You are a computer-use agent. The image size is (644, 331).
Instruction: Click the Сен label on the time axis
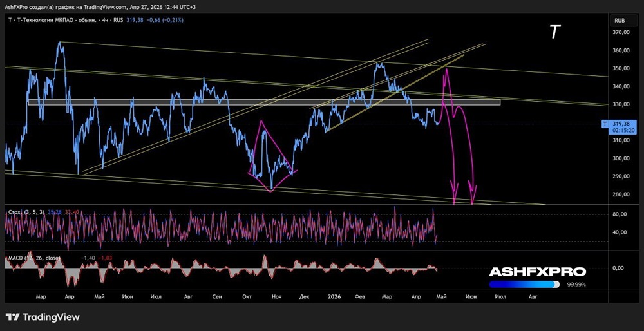[217, 296]
